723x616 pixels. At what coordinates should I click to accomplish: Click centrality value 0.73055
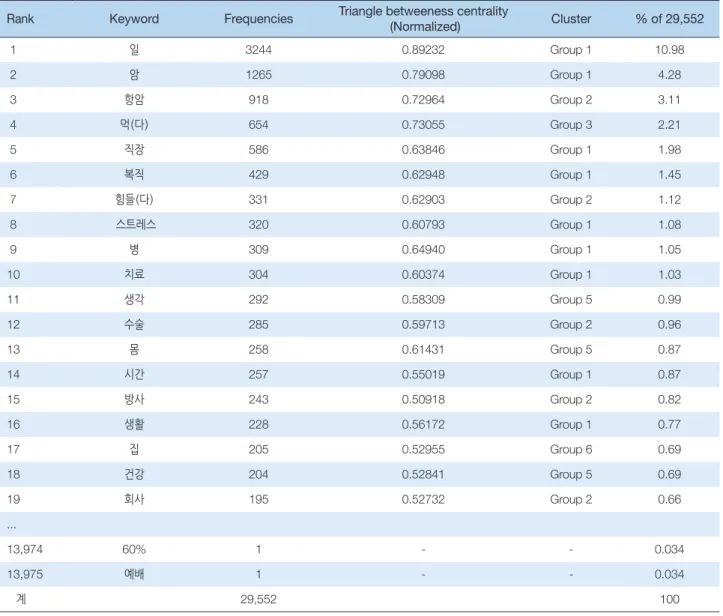click(423, 124)
